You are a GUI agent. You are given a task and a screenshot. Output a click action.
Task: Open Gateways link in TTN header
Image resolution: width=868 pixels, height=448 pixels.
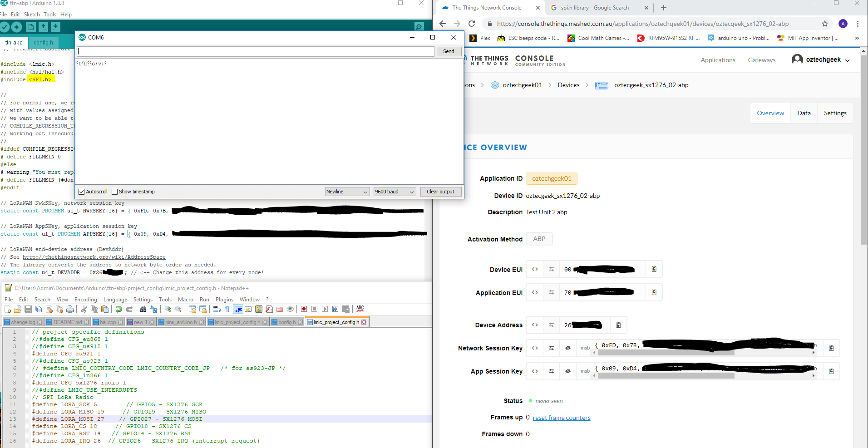click(762, 60)
